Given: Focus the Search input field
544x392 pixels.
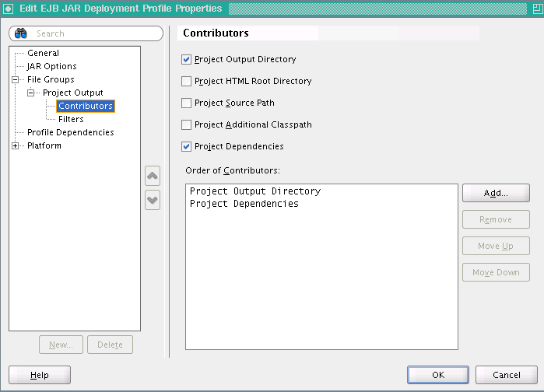Looking at the screenshot, I should pos(93,33).
